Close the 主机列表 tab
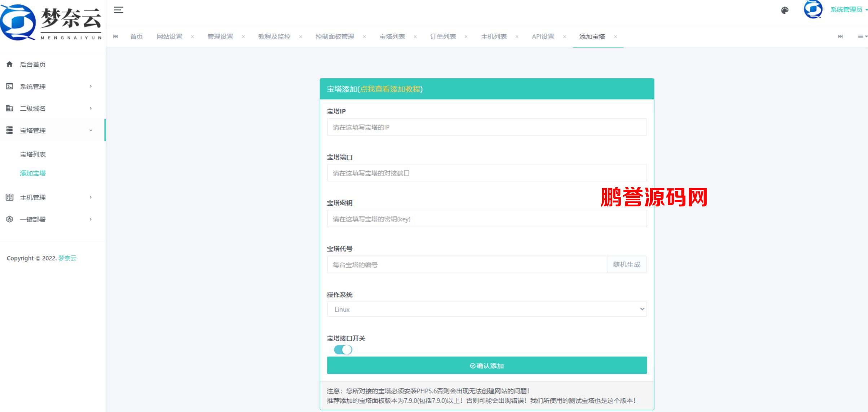Image resolution: width=868 pixels, height=412 pixels. pos(517,36)
